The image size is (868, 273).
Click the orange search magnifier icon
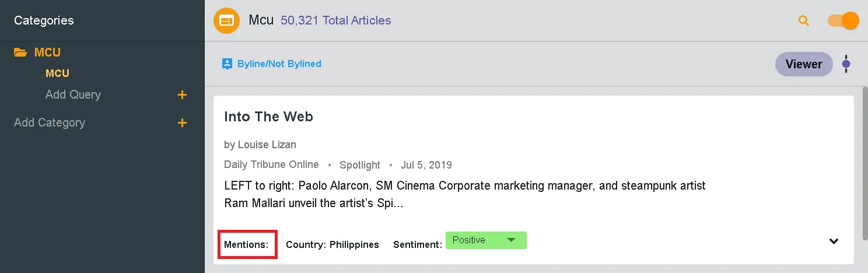pos(803,21)
